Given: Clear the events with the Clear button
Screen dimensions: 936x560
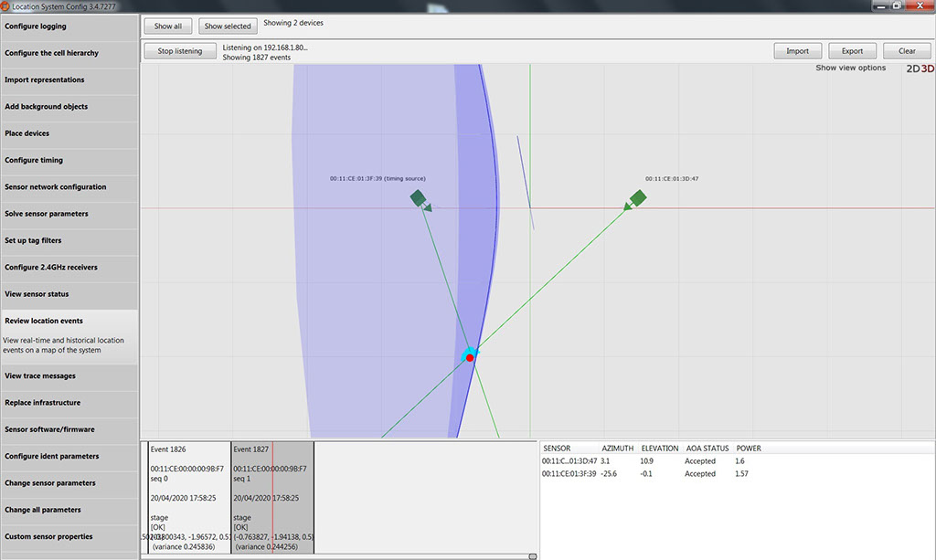Looking at the screenshot, I should (x=907, y=51).
